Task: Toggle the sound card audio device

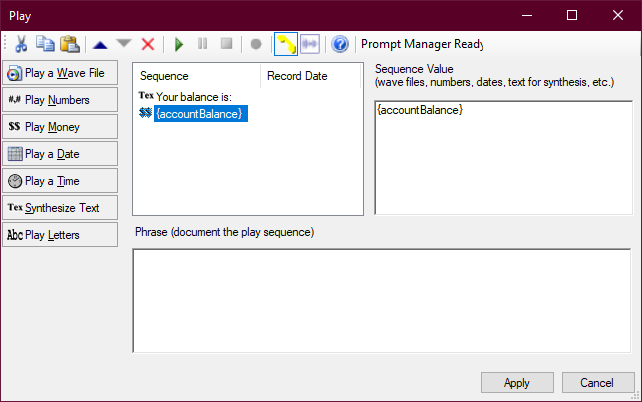Action: point(310,44)
